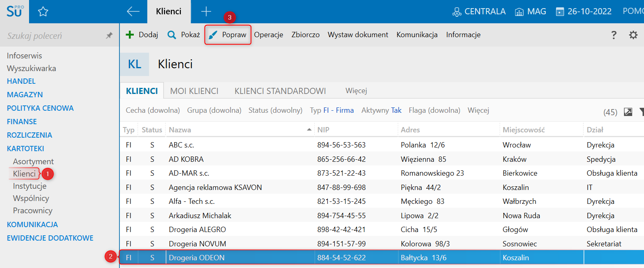This screenshot has height=268, width=644.
Task: Click the KL module badge
Action: 135,64
